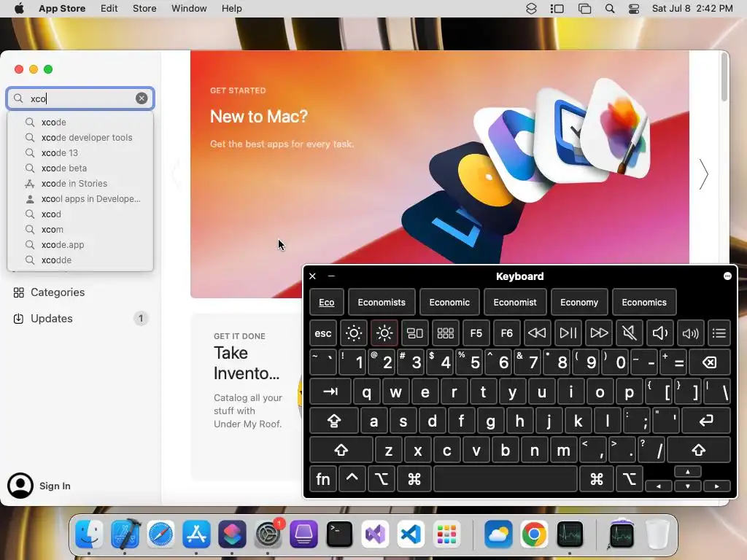This screenshot has width=747, height=560.
Task: Click the App Store window scrollbar
Action: click(x=724, y=77)
